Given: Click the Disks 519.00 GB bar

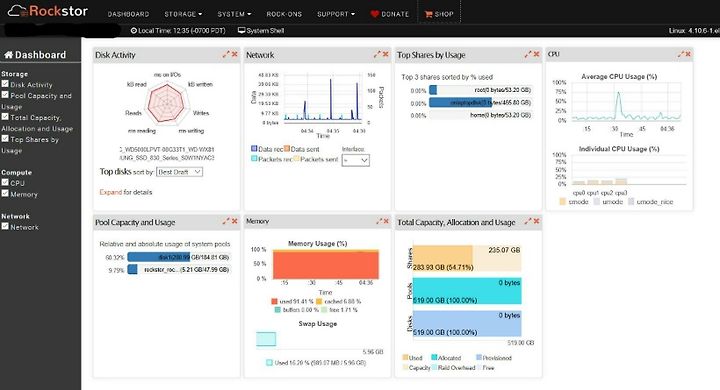Looking at the screenshot, I should click(467, 323).
